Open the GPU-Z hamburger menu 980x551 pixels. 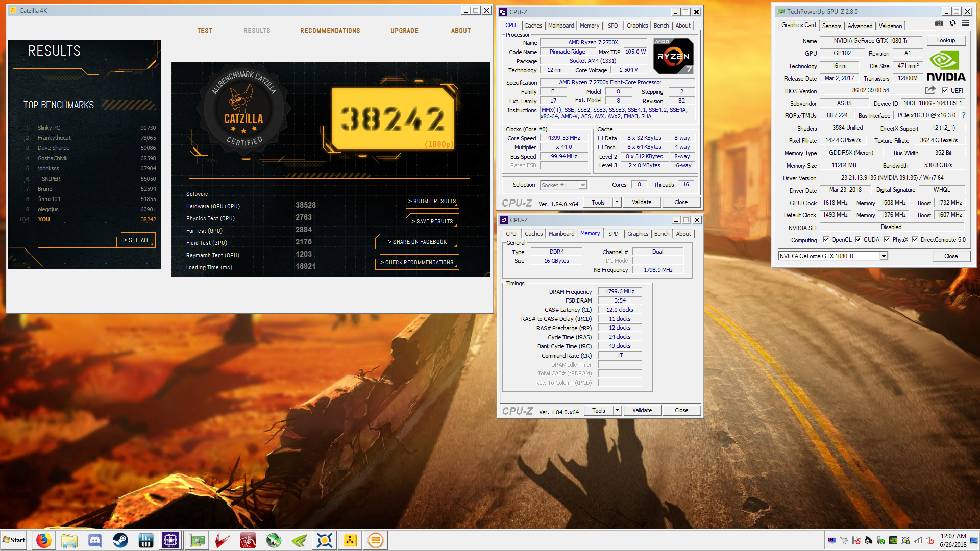(966, 23)
